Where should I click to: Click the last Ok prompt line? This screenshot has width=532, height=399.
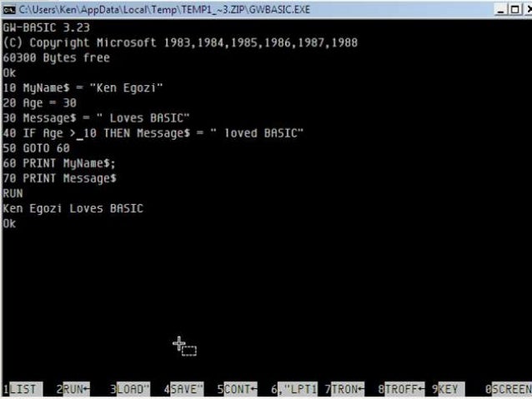[x=9, y=224]
